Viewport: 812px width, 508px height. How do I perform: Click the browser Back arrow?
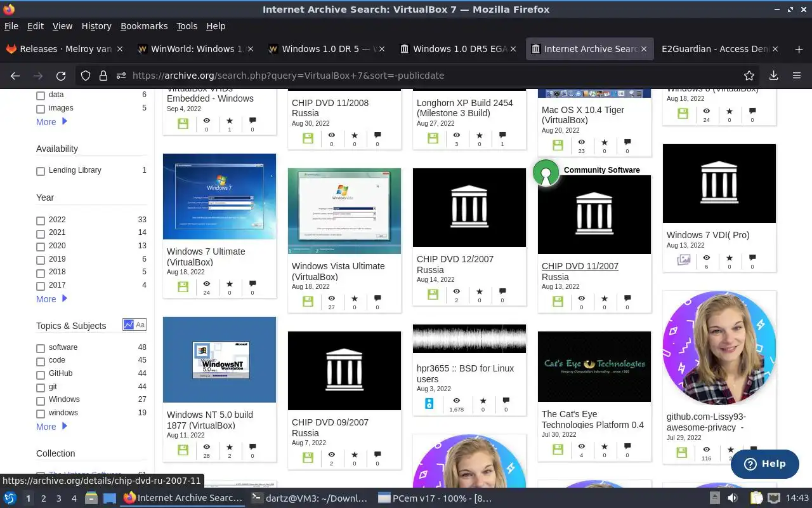15,76
